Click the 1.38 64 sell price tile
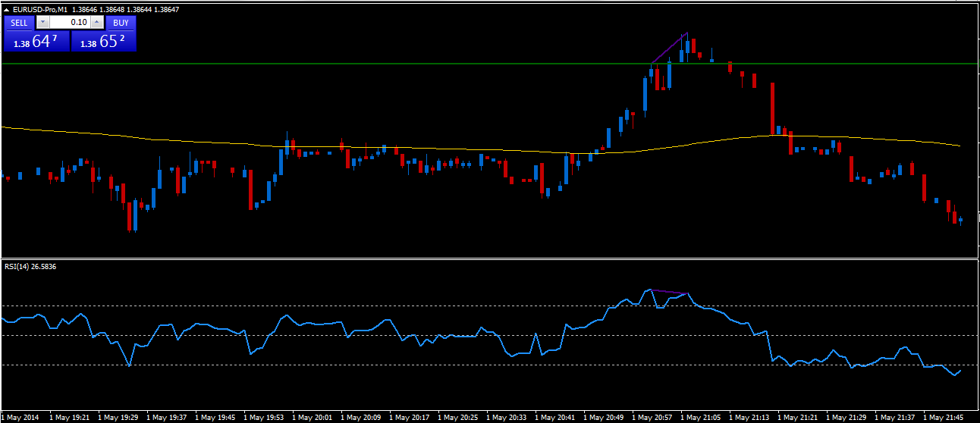Viewport: 980px width, 423px height. click(36, 42)
